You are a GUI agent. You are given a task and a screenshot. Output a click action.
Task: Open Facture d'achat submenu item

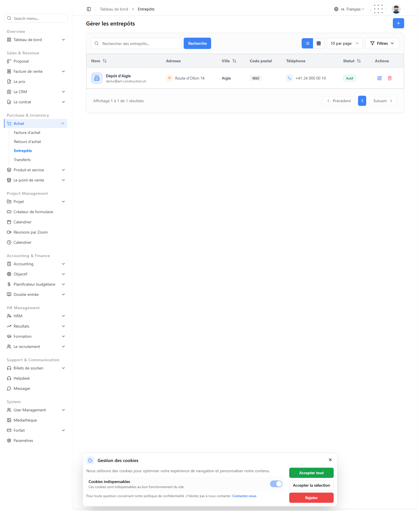click(x=27, y=132)
